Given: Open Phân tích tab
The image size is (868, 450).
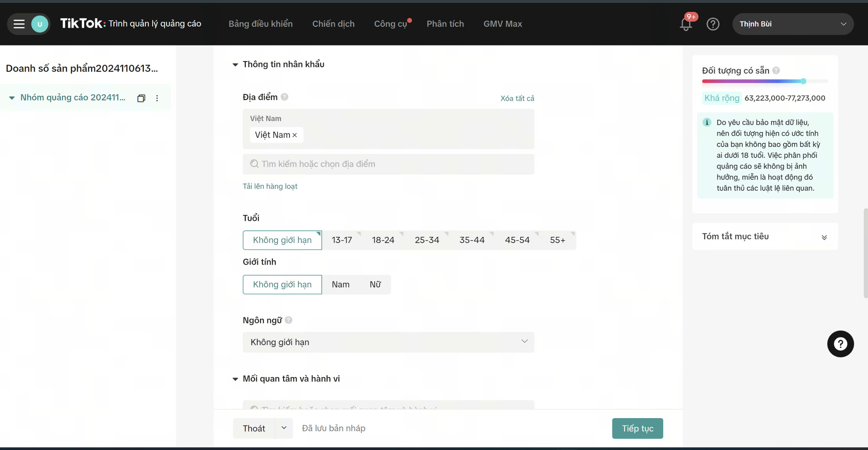Looking at the screenshot, I should pyautogui.click(x=445, y=24).
